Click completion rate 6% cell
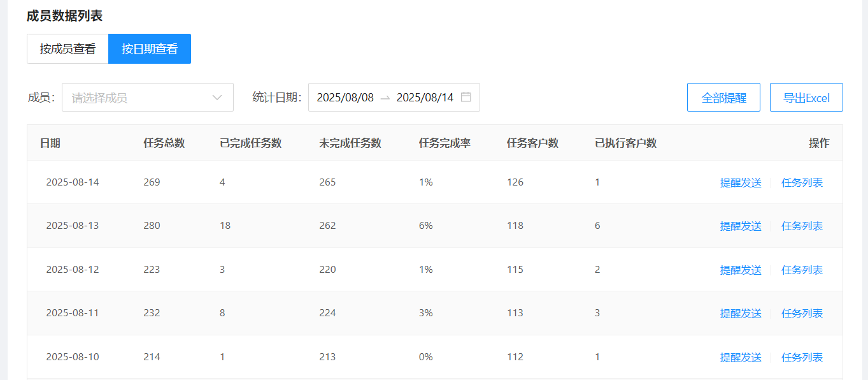868x380 pixels. coord(426,226)
